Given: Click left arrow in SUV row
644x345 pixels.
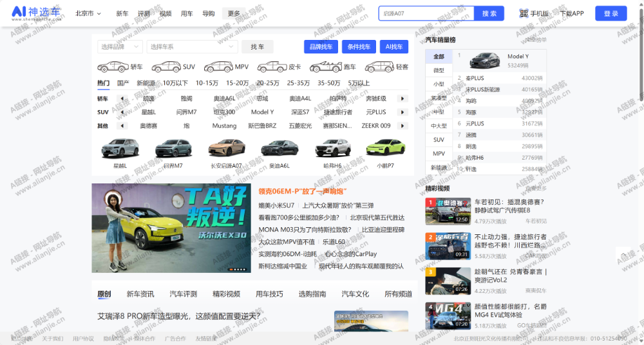Looking at the screenshot, I should click(x=122, y=112).
